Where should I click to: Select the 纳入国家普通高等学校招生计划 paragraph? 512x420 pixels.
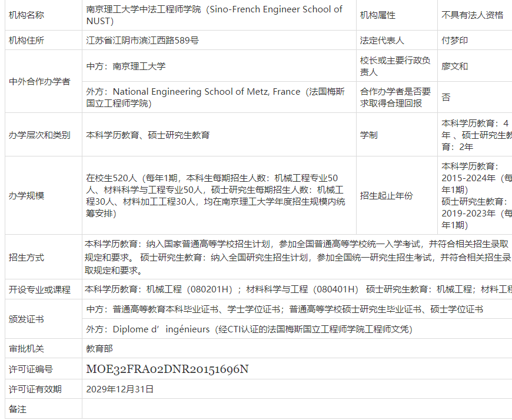(298, 258)
